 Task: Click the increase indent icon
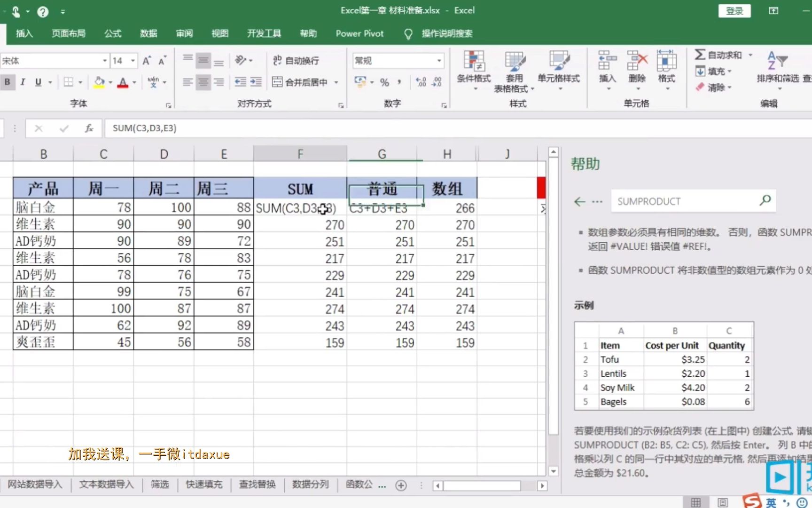pyautogui.click(x=256, y=82)
